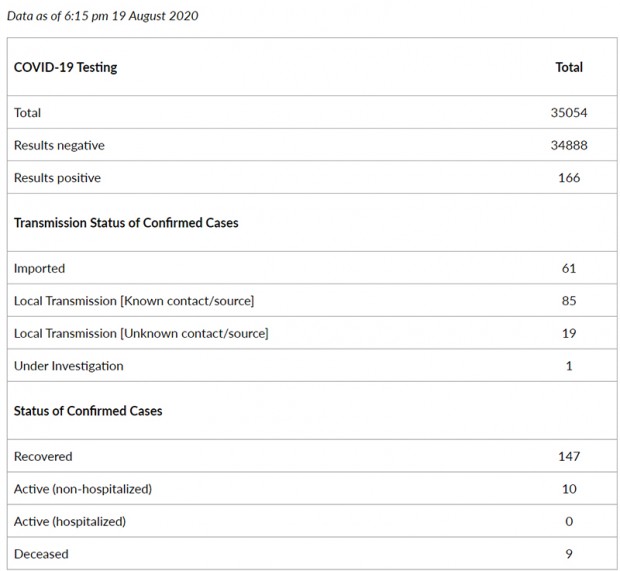Click the Total tests value 35054
This screenshot has width=620, height=571.
coord(568,113)
